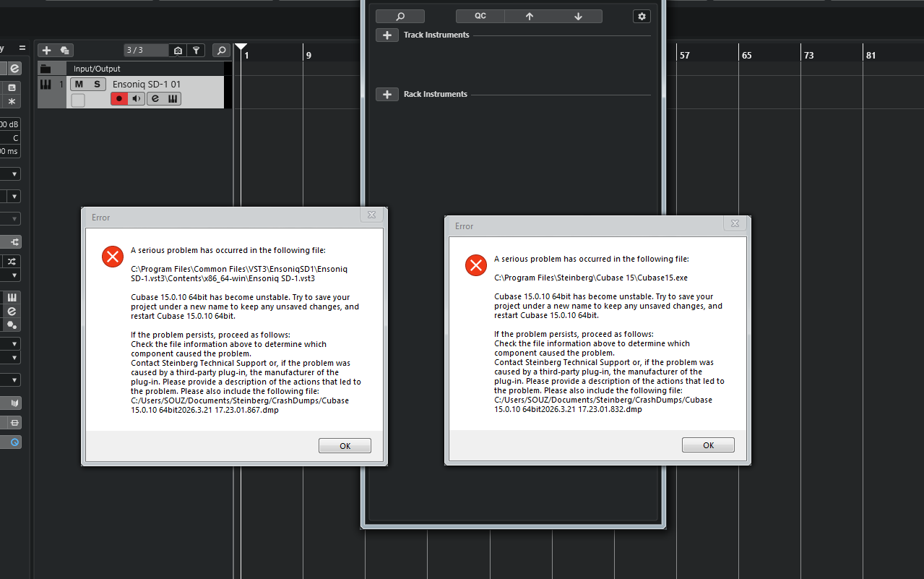Screen dimensions: 924x579
Task: Click bar 73 on the timeline ruler
Action: 808,55
